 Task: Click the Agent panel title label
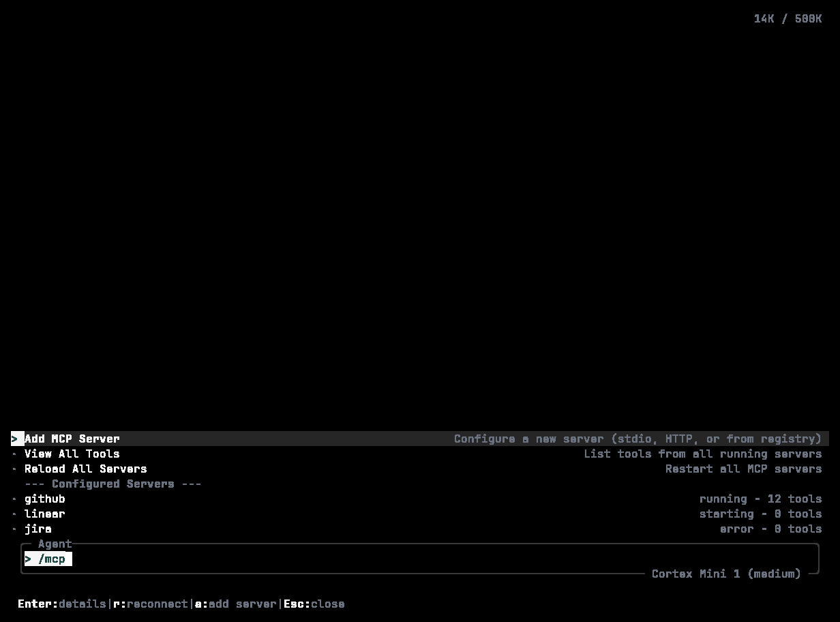tap(55, 544)
